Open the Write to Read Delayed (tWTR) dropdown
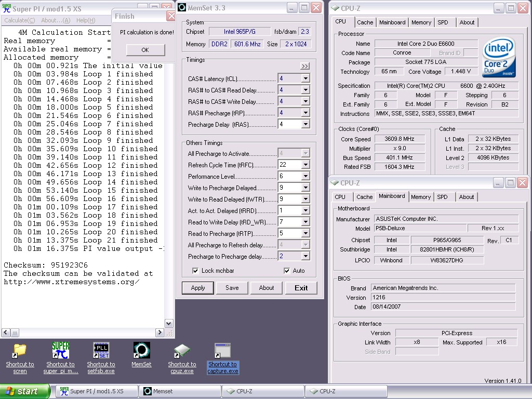532x399 pixels. (305, 199)
